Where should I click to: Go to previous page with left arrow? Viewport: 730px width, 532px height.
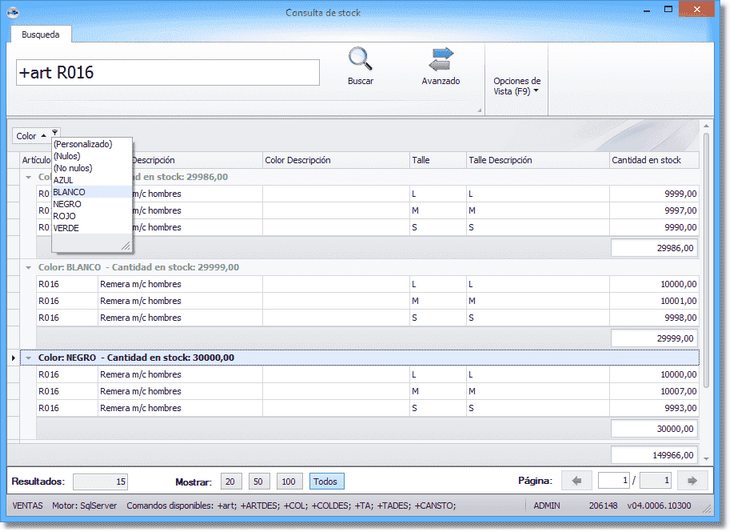pyautogui.click(x=577, y=481)
